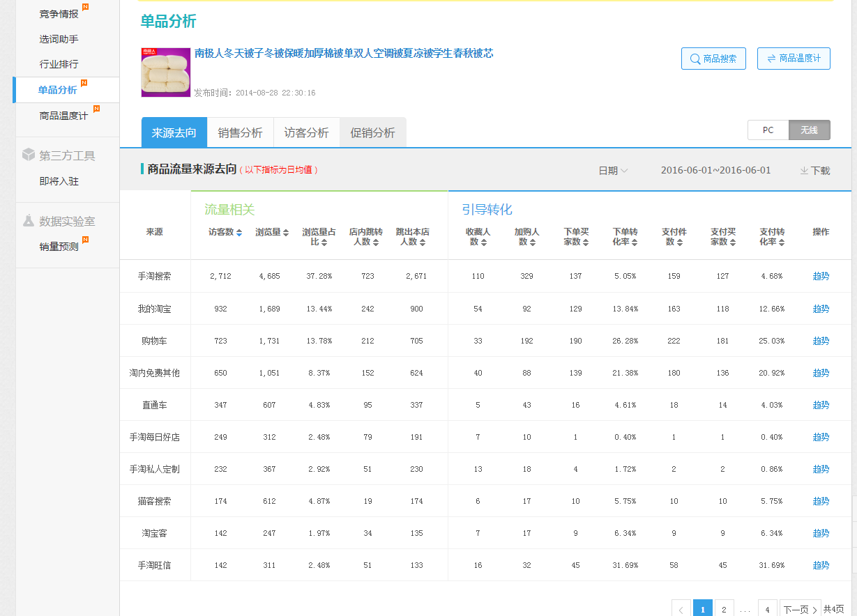Open the 日期 dropdown selector
857x616 pixels.
click(613, 171)
